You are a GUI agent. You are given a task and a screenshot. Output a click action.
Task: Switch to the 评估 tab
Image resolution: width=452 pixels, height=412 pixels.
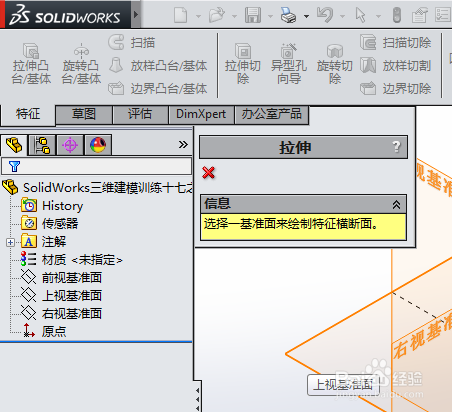pyautogui.click(x=140, y=114)
